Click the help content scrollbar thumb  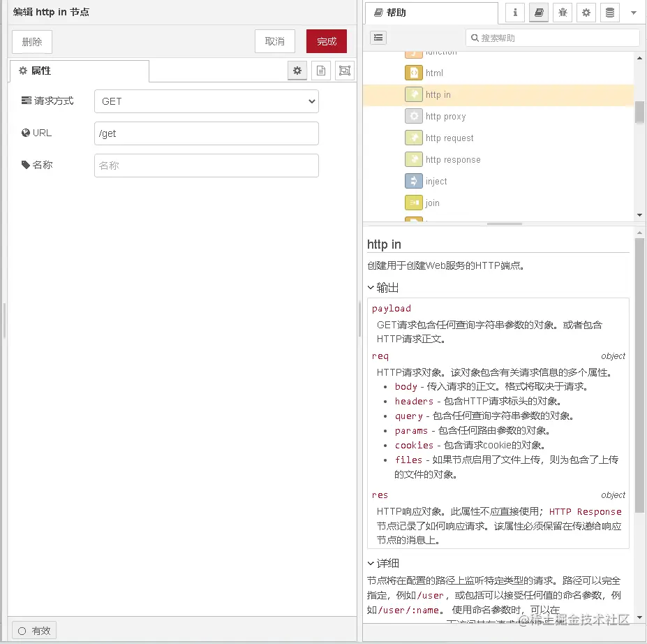[x=639, y=375]
